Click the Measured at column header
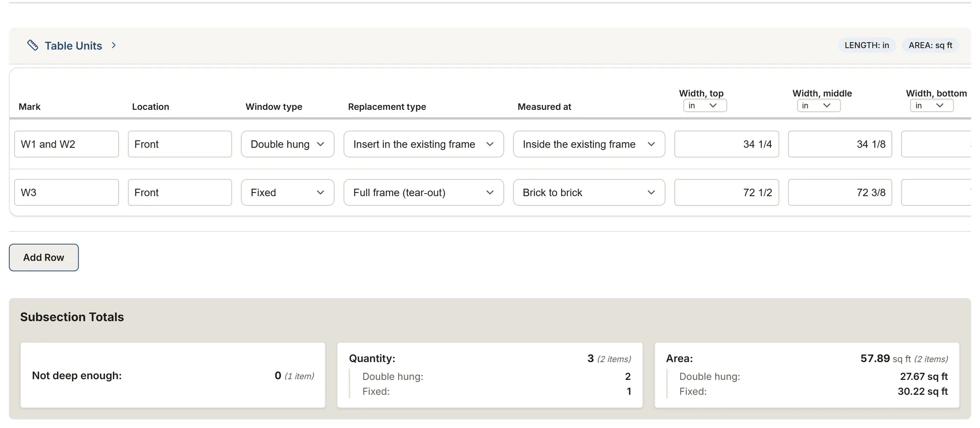This screenshot has width=980, height=428. coord(544,106)
